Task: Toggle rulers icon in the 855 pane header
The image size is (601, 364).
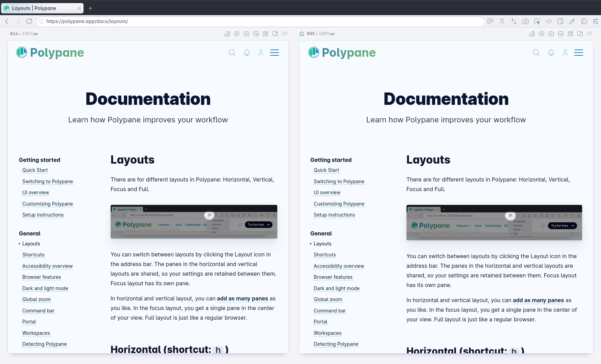Action: pos(532,34)
